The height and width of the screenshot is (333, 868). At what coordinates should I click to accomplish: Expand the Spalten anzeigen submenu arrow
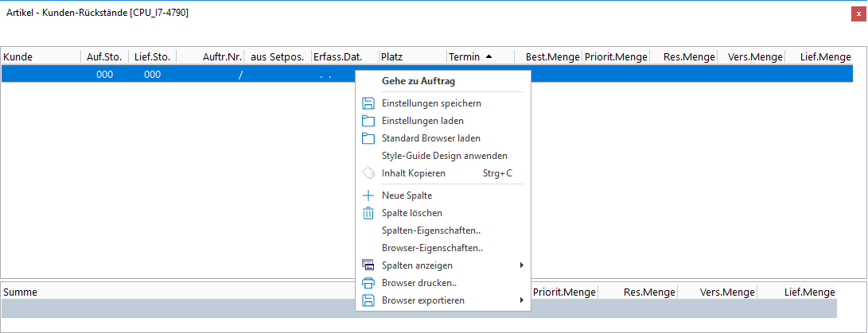pyautogui.click(x=522, y=265)
